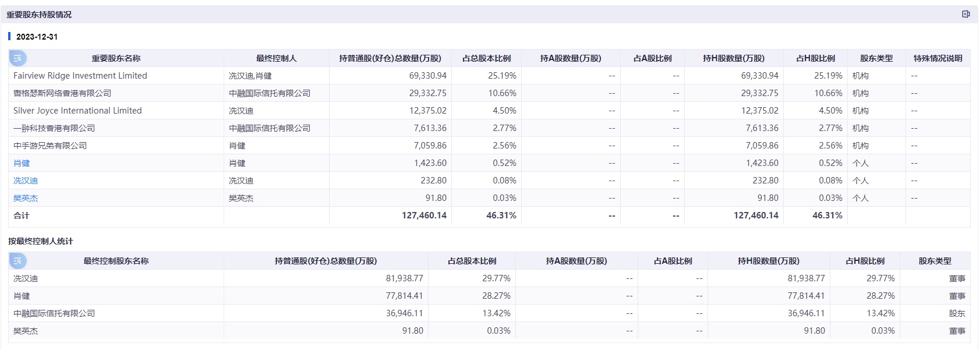
Task: Click the 特殊情况说明 column header
Action: pos(937,58)
